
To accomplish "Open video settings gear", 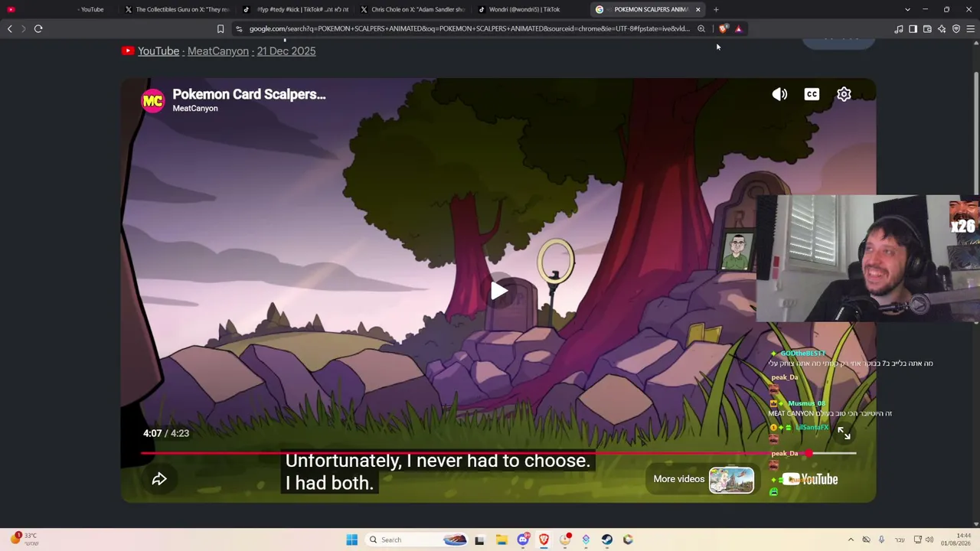I will coord(844,94).
